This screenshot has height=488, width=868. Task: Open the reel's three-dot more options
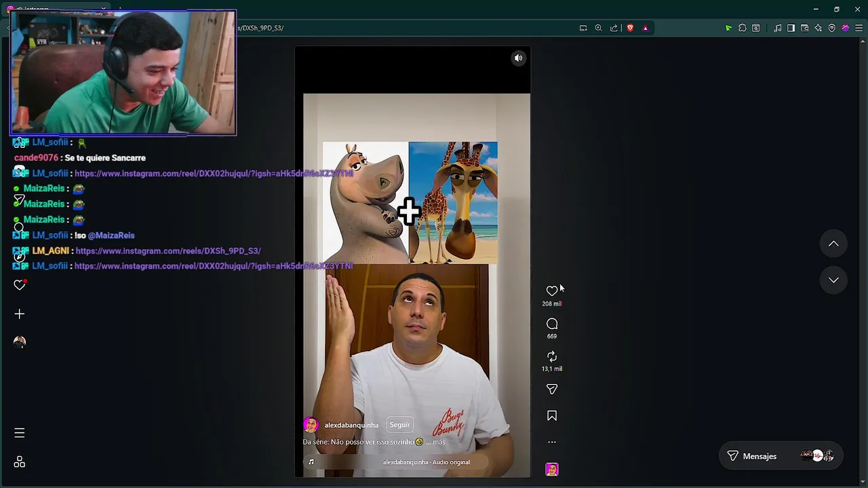coord(552,442)
